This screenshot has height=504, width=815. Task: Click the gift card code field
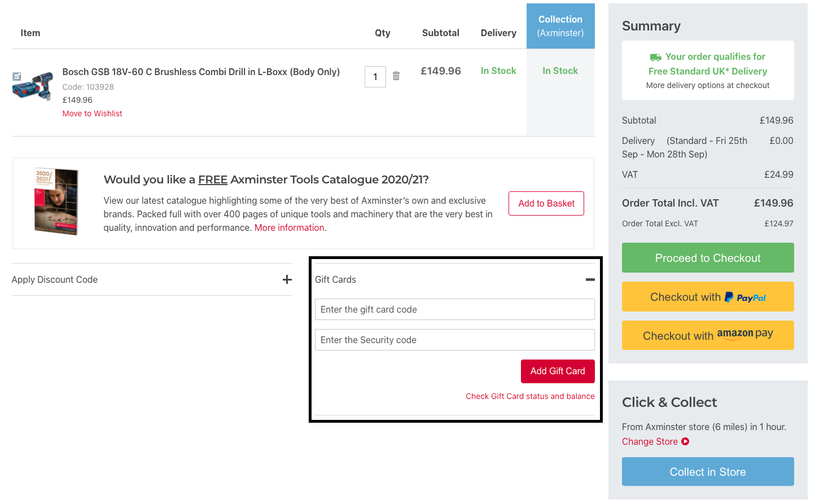click(454, 309)
